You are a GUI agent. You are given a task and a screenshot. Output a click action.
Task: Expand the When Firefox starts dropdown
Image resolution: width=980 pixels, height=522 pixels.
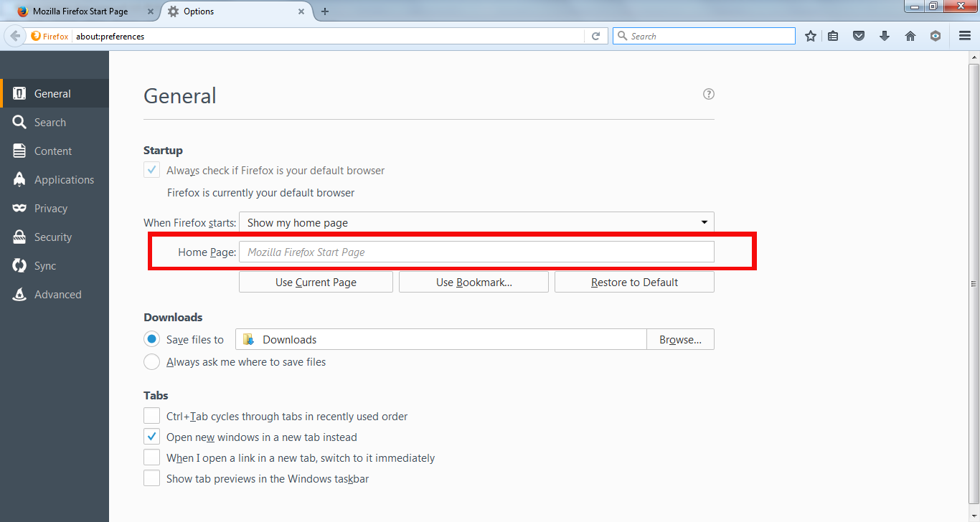pos(476,222)
